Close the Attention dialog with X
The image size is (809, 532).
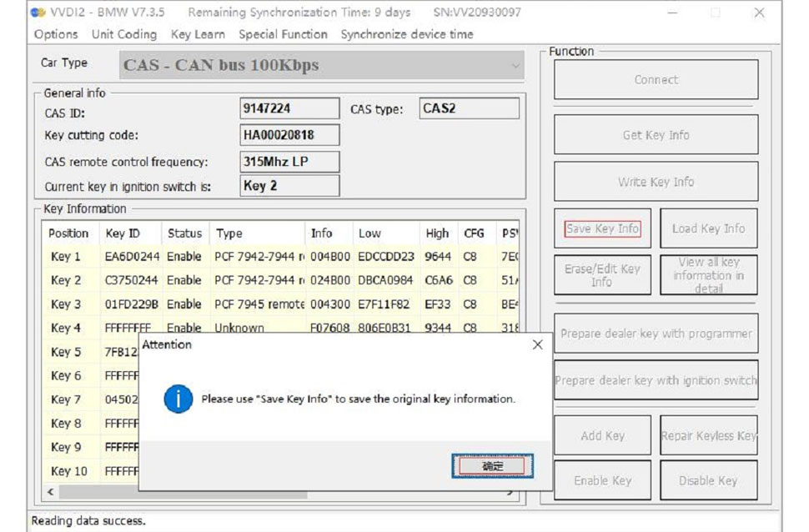[x=537, y=344]
